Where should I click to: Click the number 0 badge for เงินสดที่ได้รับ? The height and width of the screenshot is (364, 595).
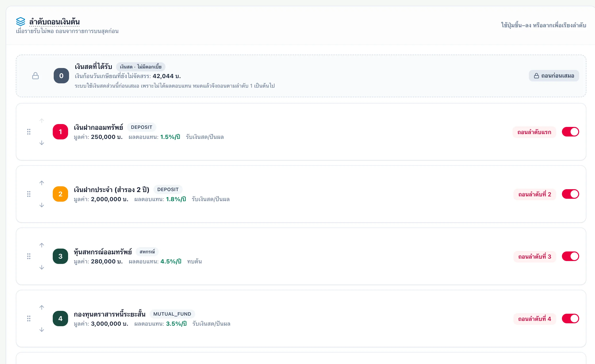coord(61,76)
